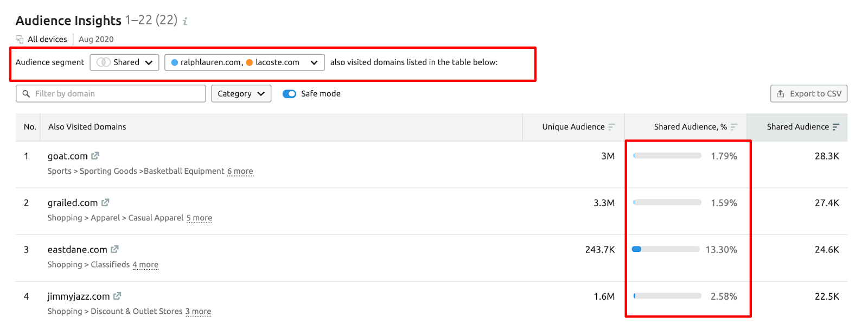Open the ralphlauren.com, lacoste.com domain dropdown
Viewport: 868px width, 323px height.
245,62
